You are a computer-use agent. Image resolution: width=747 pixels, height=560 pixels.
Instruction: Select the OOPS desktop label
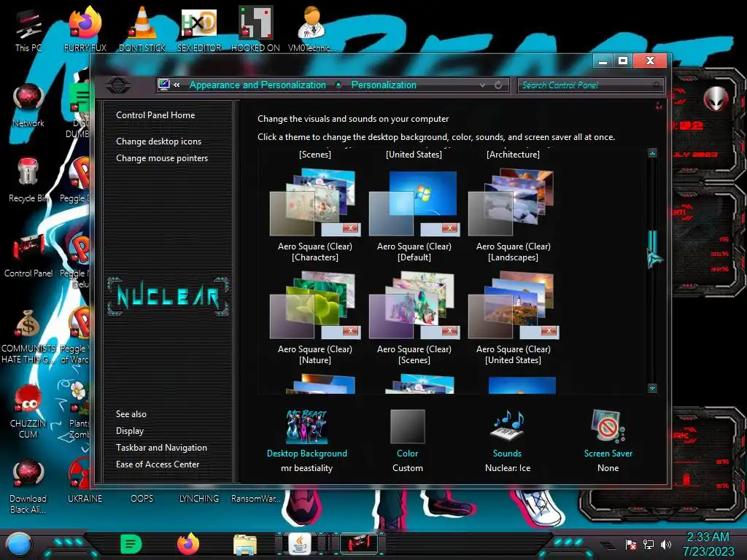coord(142,499)
